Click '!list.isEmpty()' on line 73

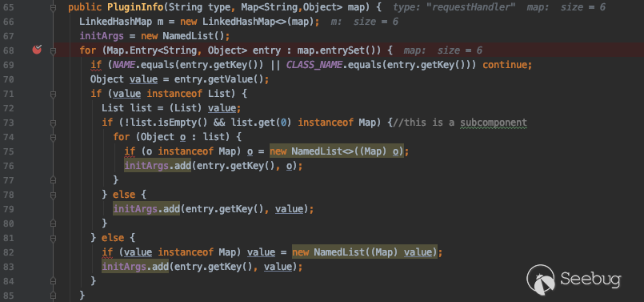click(166, 123)
